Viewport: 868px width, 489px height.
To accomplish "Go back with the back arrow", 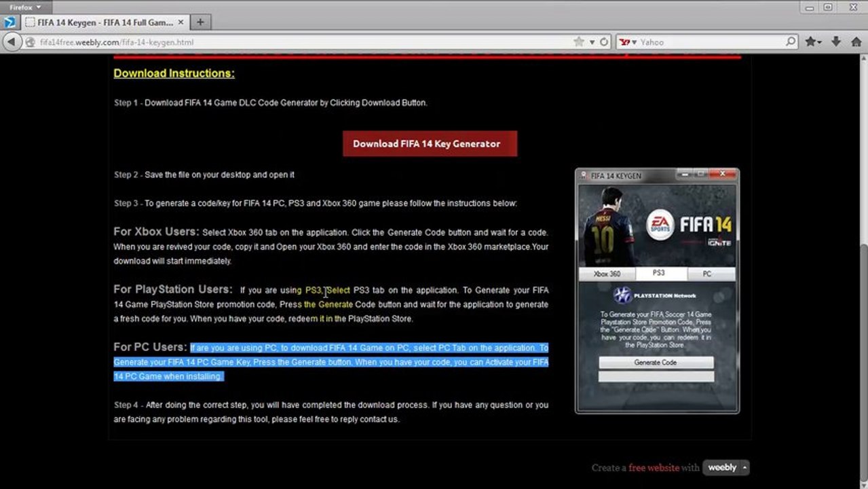I will pyautogui.click(x=12, y=42).
